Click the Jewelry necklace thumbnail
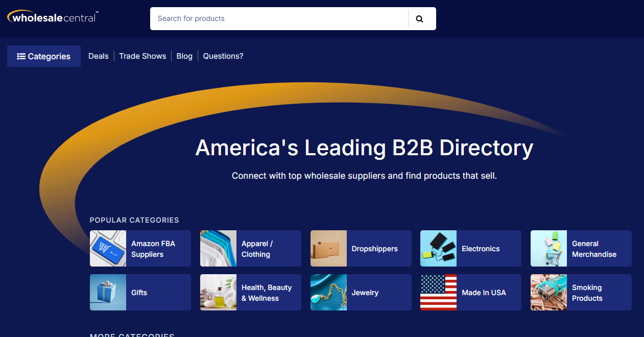 click(x=328, y=293)
